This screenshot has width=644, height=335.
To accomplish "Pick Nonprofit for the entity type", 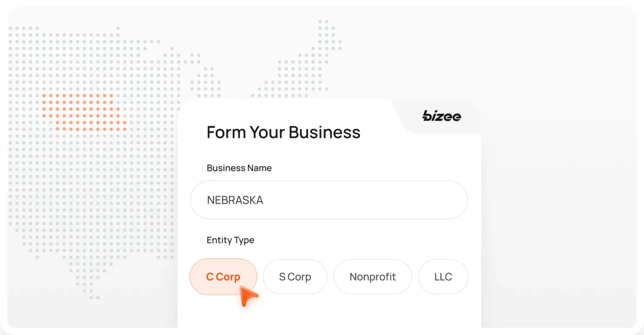I will pos(372,277).
